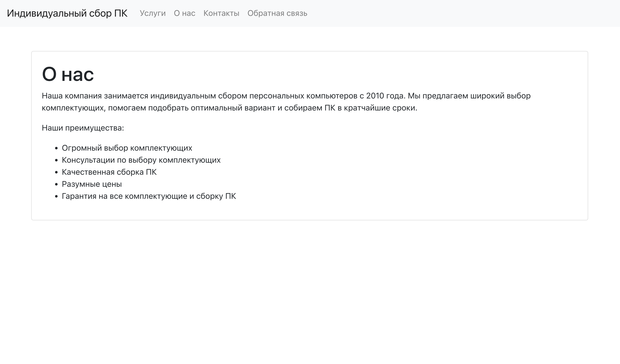This screenshot has height=364, width=620.
Task: Select the Качественная сборка ПК list entry
Action: tap(110, 172)
